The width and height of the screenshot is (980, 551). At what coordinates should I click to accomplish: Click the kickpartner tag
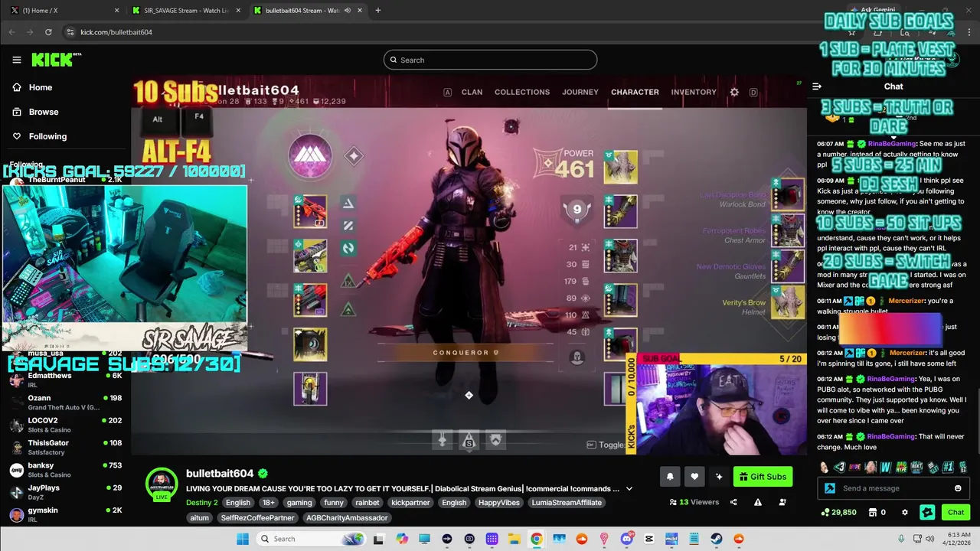tap(410, 503)
